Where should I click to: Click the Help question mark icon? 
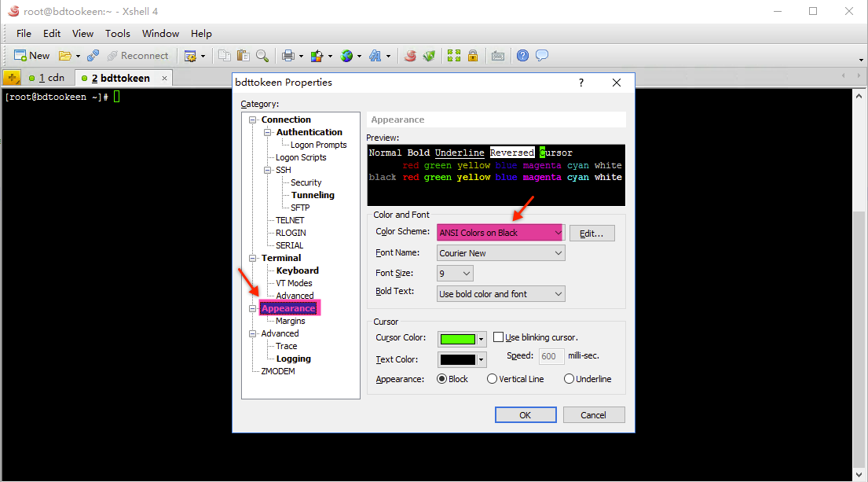522,56
